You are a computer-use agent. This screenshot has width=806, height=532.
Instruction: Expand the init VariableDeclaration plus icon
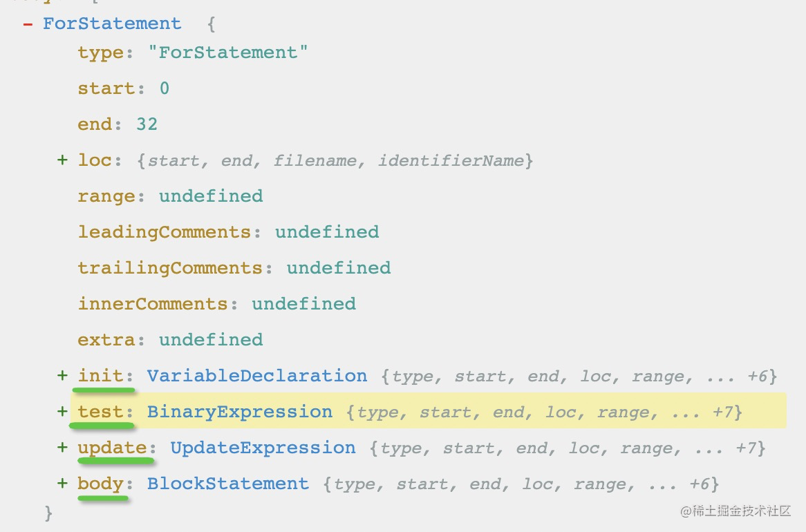point(62,376)
